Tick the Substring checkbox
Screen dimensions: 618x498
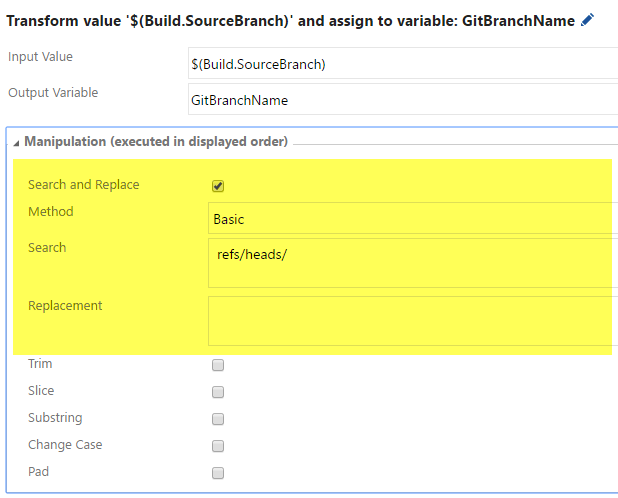point(218,419)
